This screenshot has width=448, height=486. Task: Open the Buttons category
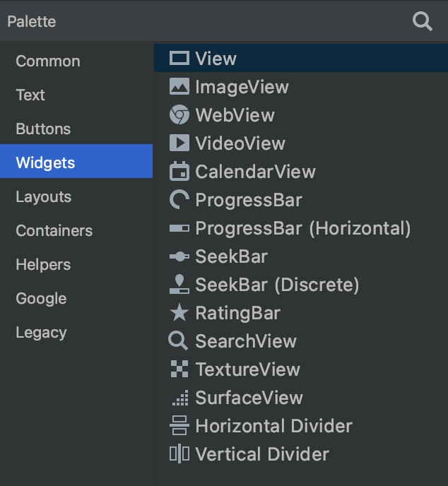coord(43,129)
